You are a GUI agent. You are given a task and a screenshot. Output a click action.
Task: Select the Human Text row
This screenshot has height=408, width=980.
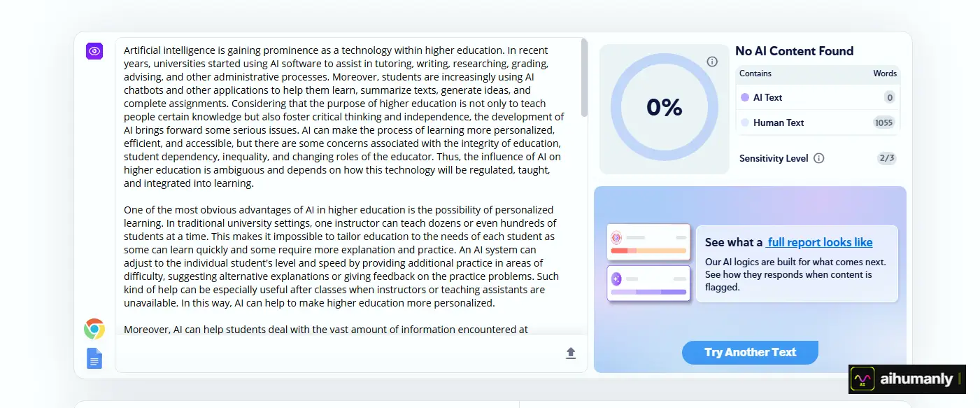(x=818, y=122)
